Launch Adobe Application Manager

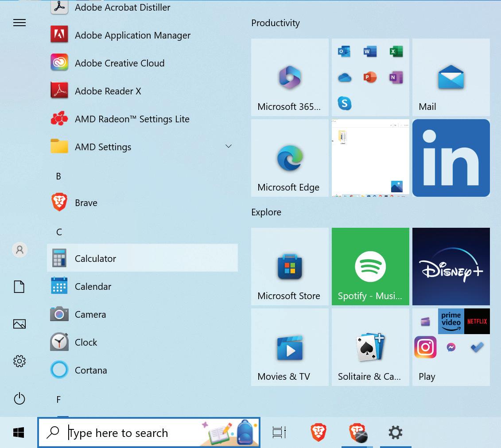point(142,35)
